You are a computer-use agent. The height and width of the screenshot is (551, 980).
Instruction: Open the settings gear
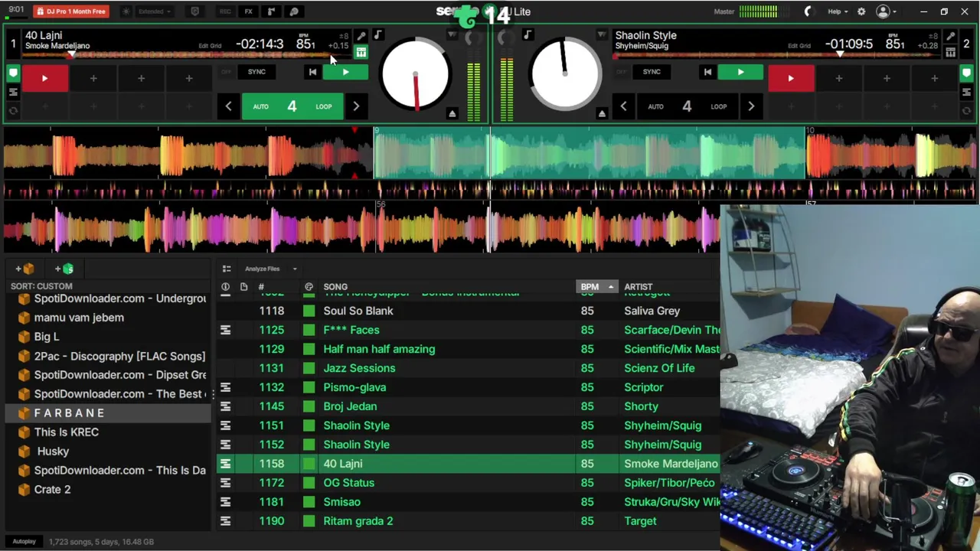tap(861, 11)
